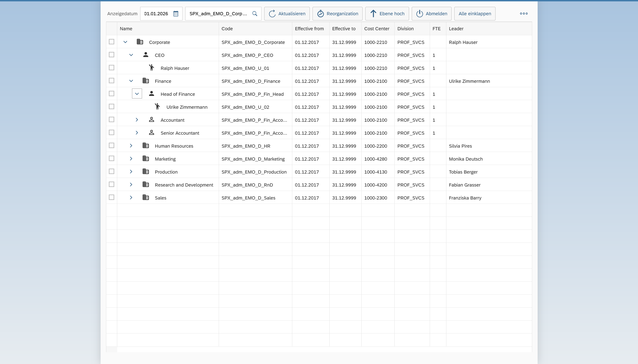Tick the Ulrike Zimmermann row checkbox

(112, 106)
